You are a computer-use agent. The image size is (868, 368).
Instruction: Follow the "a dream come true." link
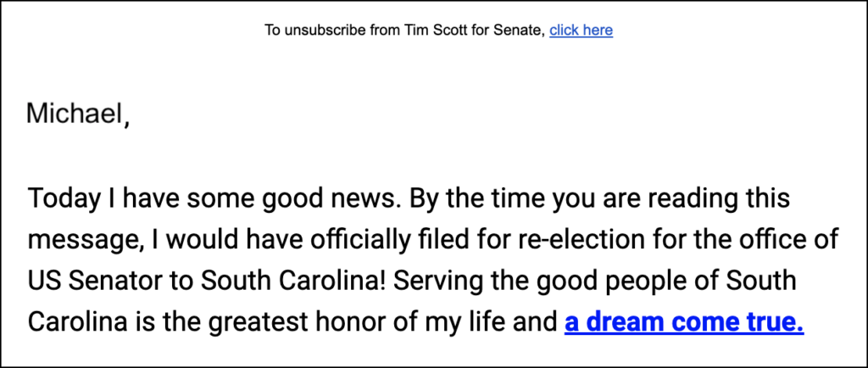tap(684, 322)
